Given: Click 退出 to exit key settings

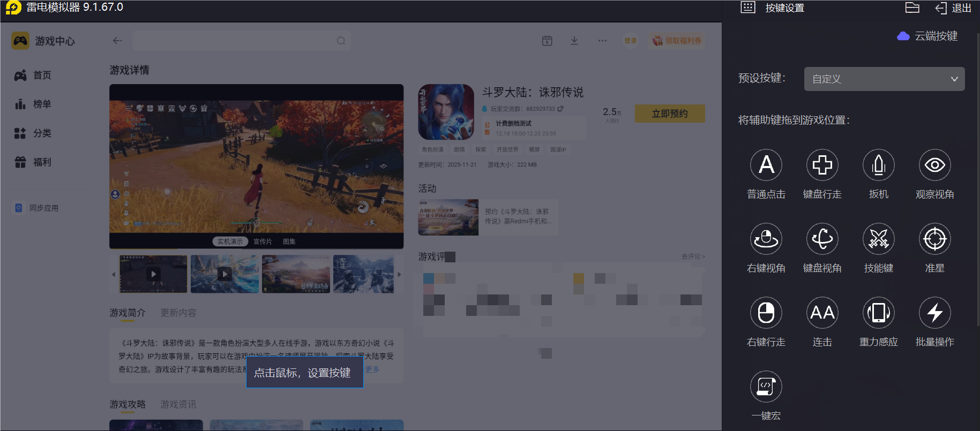Looking at the screenshot, I should [954, 8].
